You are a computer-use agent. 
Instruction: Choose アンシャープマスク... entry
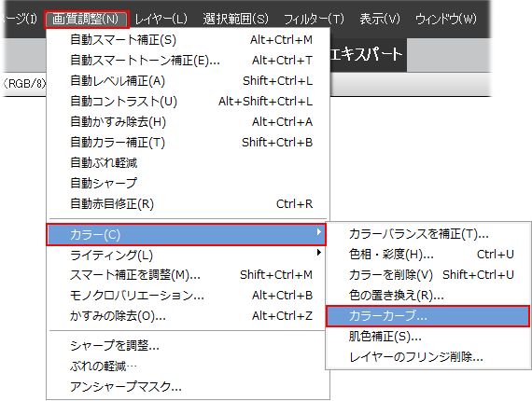point(188,386)
